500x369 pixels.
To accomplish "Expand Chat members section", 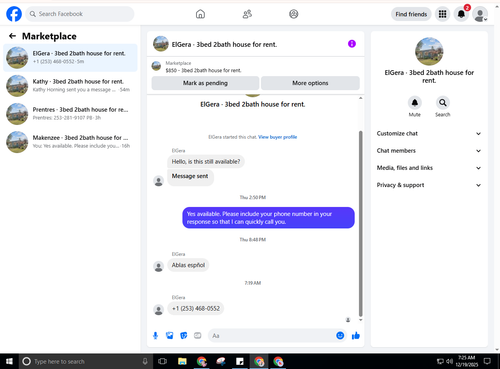I will 429,151.
